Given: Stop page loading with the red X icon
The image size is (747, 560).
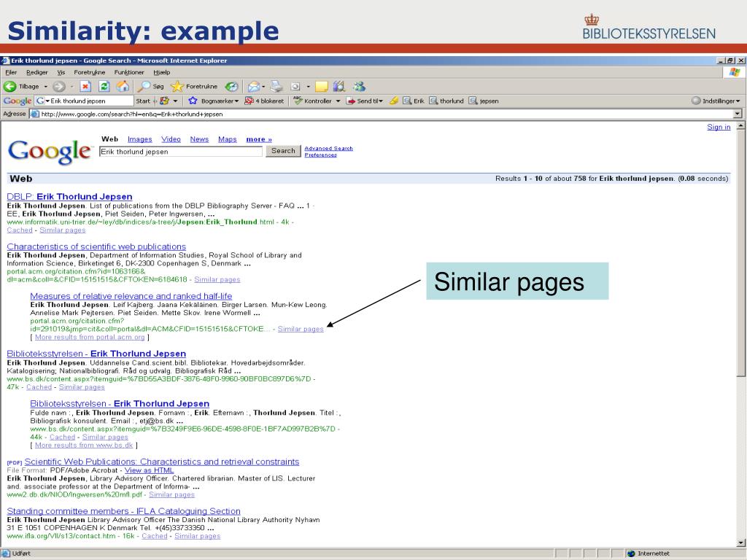Looking at the screenshot, I should click(85, 87).
